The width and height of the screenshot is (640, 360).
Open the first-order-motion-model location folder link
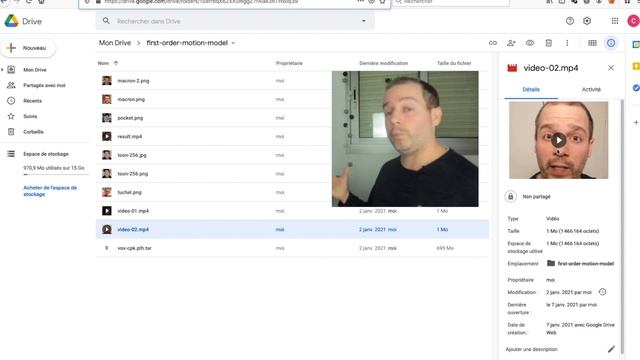click(580, 264)
